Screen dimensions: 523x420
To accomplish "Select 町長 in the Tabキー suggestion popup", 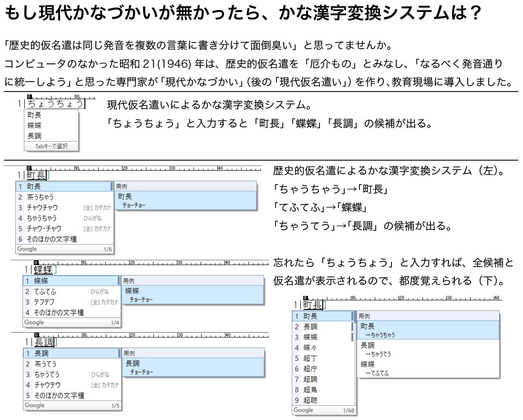I will coord(51,115).
